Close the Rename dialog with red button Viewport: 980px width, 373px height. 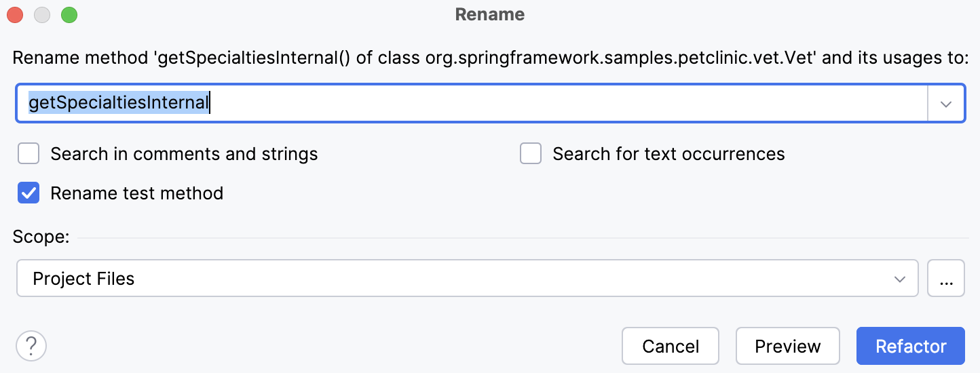pyautogui.click(x=15, y=15)
